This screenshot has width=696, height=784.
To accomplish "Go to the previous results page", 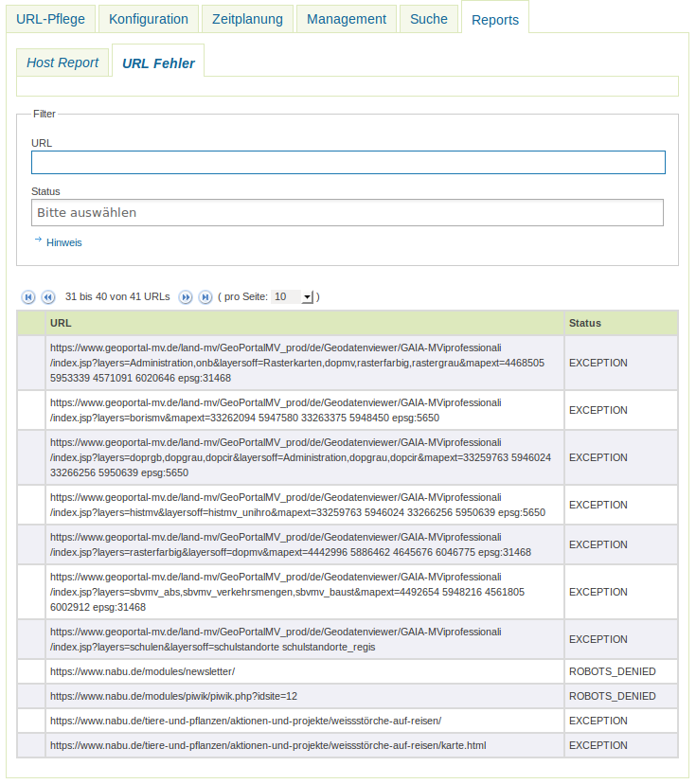I will (48, 296).
